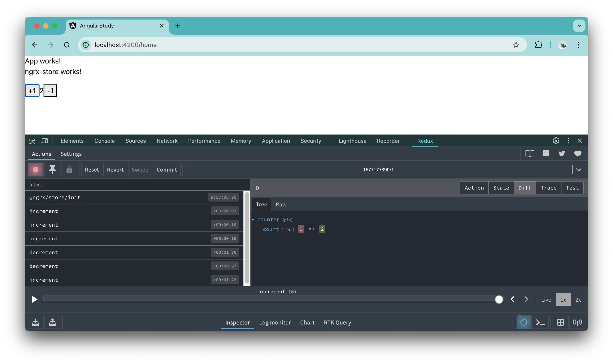Switch to the Log monitor tab
613x364 pixels.
275,322
